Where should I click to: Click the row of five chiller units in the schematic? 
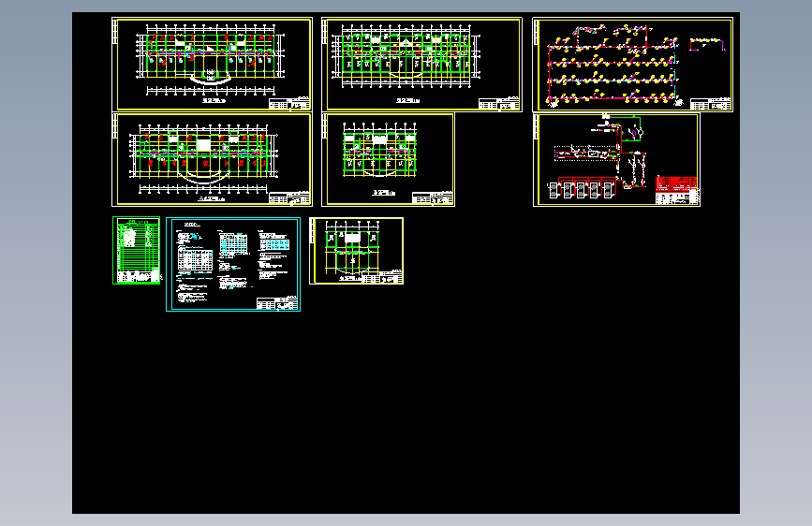click(581, 190)
